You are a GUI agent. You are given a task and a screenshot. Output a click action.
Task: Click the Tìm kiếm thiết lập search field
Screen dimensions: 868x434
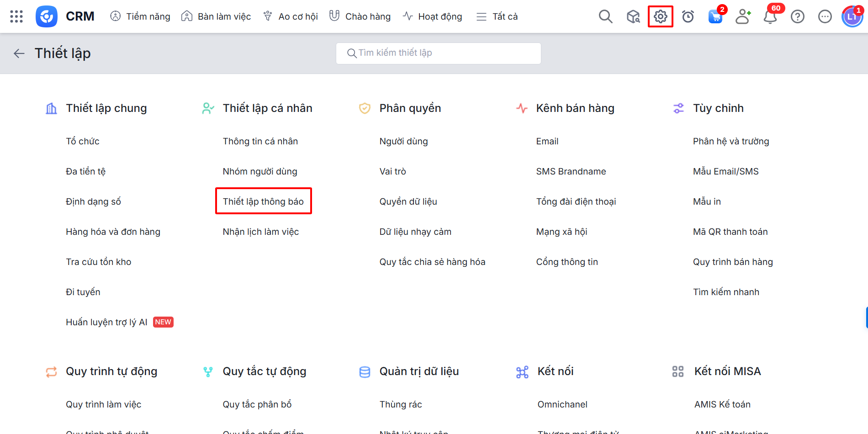click(439, 53)
